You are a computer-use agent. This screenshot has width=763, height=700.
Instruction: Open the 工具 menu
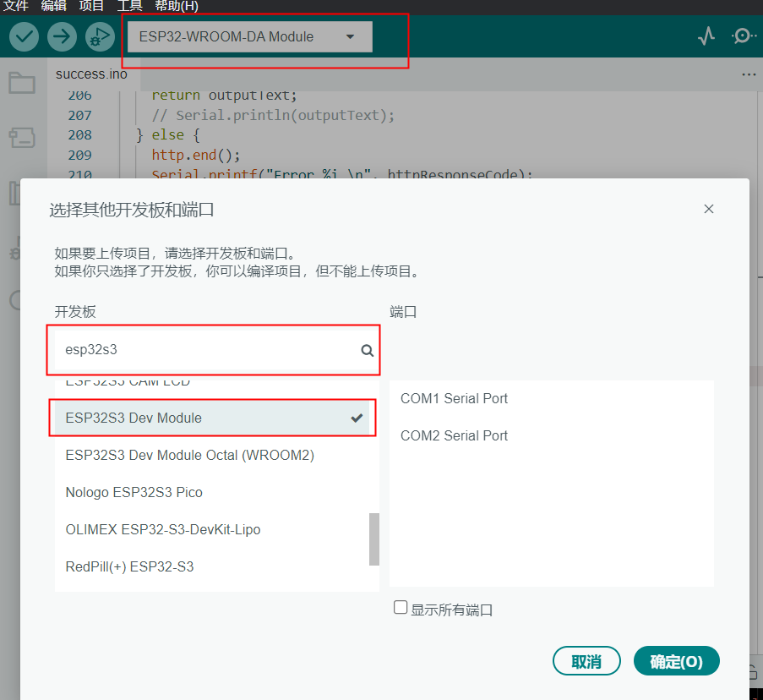coord(129,6)
